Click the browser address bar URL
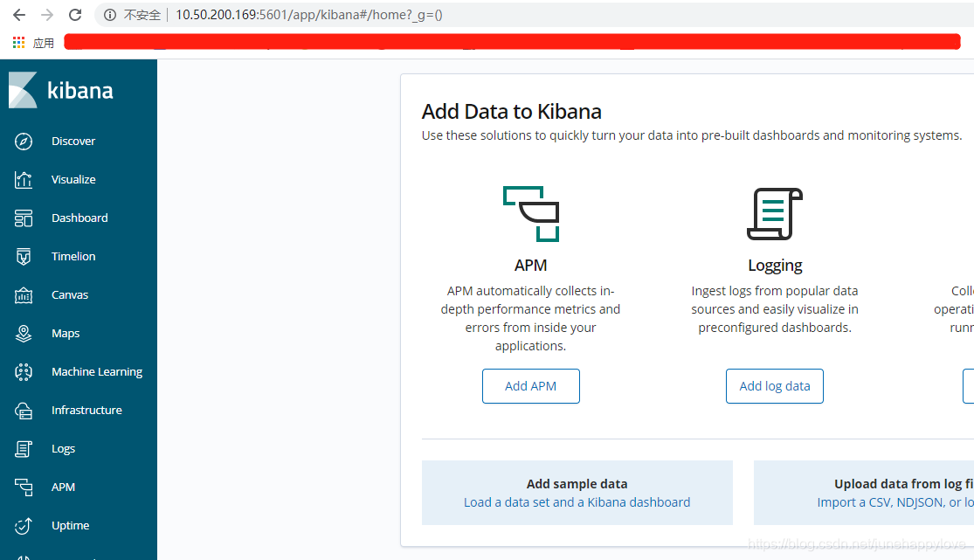 tap(308, 15)
